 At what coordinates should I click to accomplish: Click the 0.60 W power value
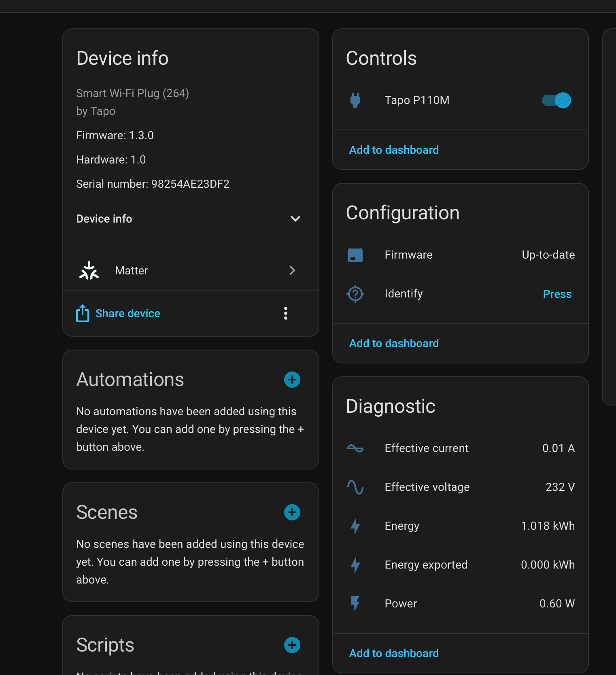point(557,604)
